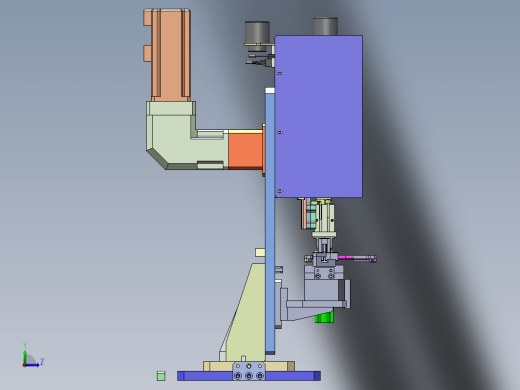Pick the bright green part under the gray bracket
Image resolution: width=520 pixels, height=390 pixels.
click(x=324, y=318)
